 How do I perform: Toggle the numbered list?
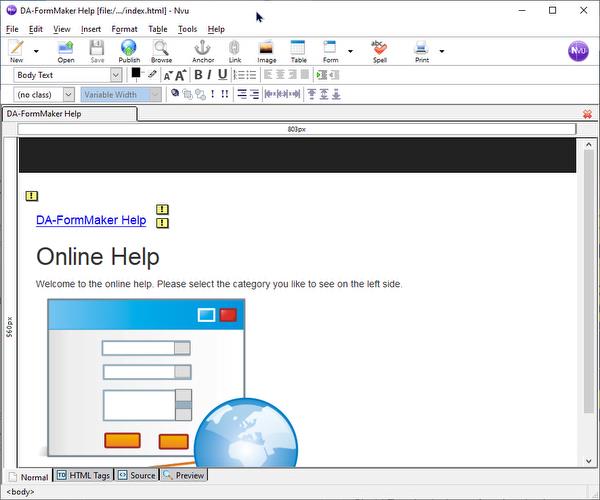click(x=239, y=75)
